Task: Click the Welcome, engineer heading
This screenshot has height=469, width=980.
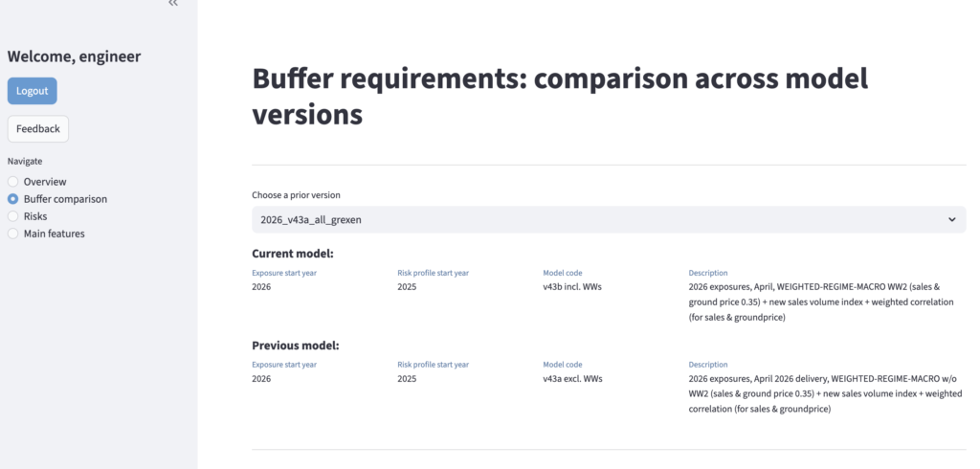Action: coord(74,56)
